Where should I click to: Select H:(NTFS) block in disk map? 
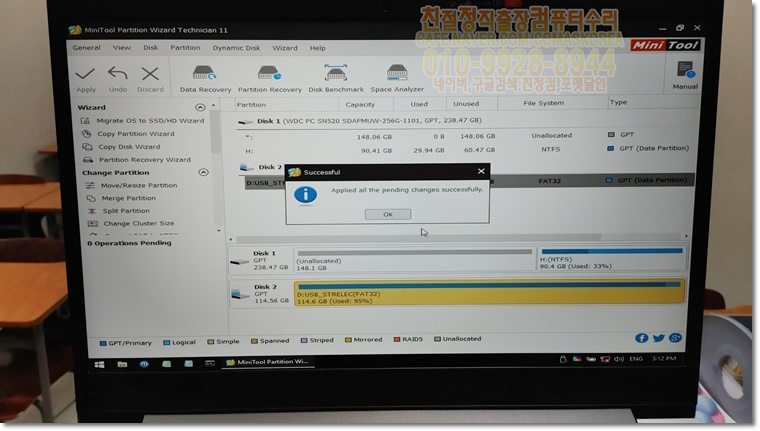(x=612, y=259)
